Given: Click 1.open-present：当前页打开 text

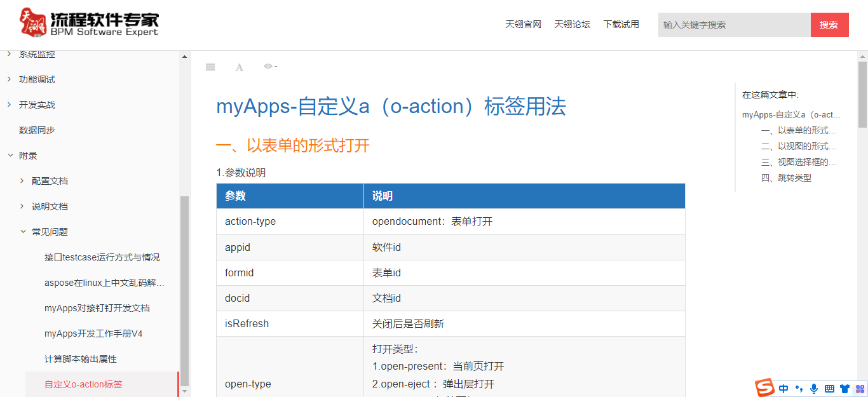Looking at the screenshot, I should (x=438, y=367).
